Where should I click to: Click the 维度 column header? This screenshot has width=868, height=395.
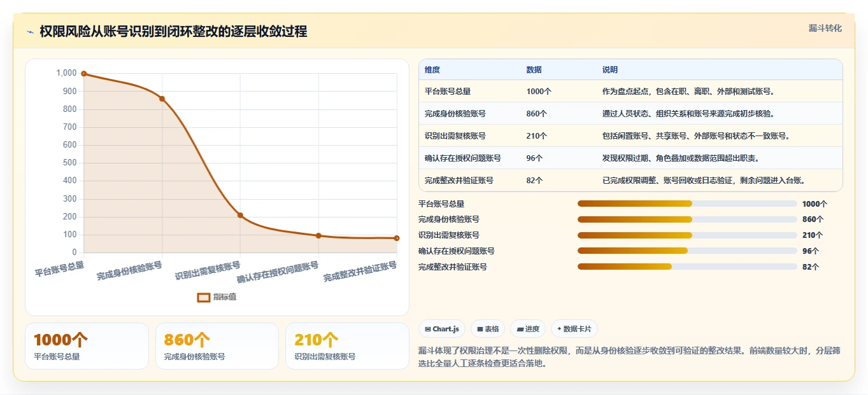(432, 70)
